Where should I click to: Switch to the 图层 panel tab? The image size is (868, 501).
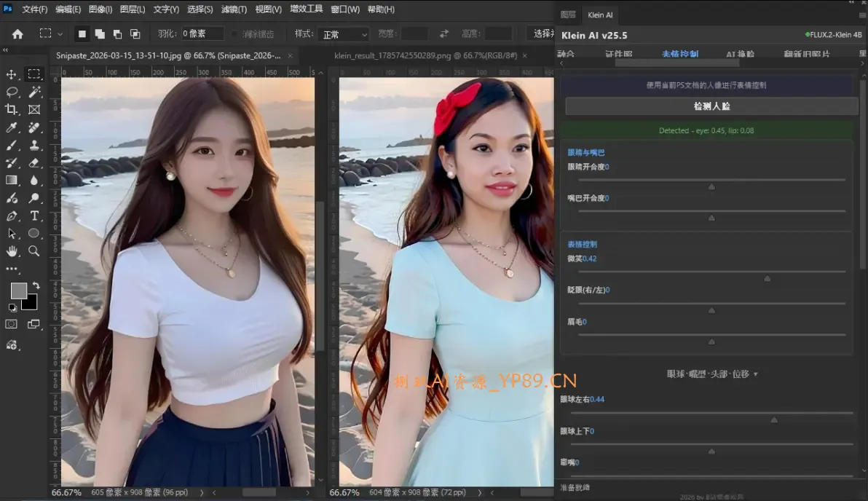(x=568, y=15)
